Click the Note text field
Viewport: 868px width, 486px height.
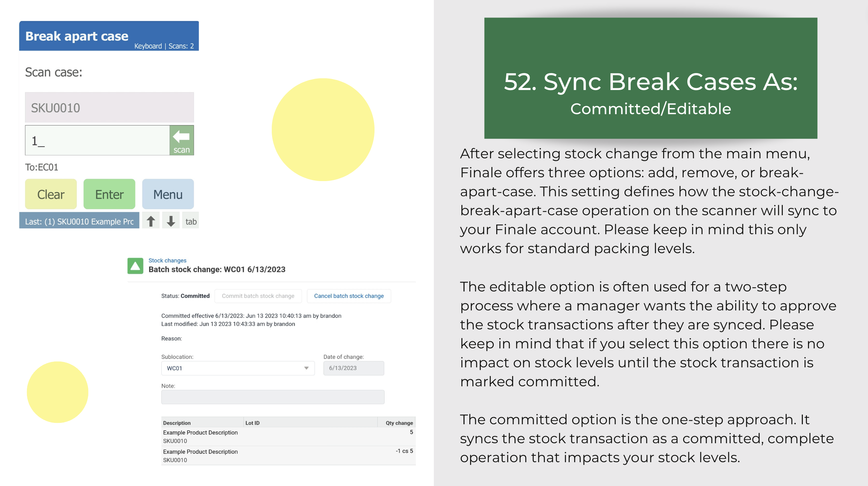pyautogui.click(x=273, y=397)
